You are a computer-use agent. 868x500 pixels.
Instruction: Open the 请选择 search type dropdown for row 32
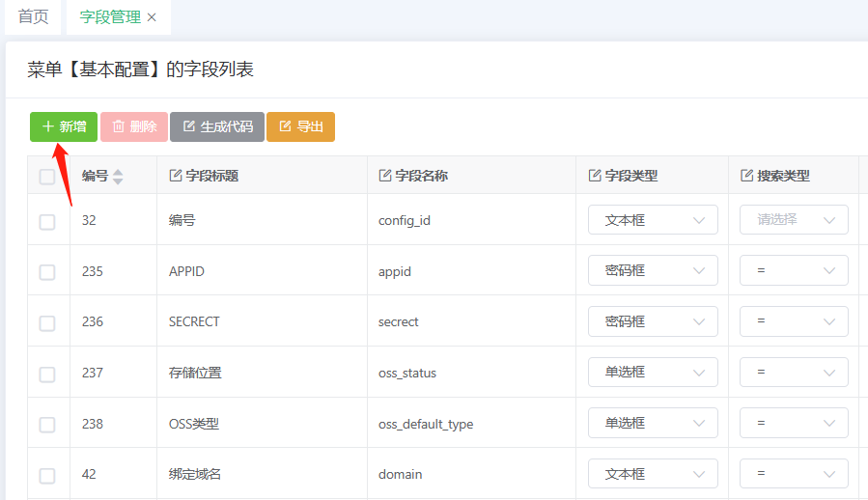[x=794, y=220]
